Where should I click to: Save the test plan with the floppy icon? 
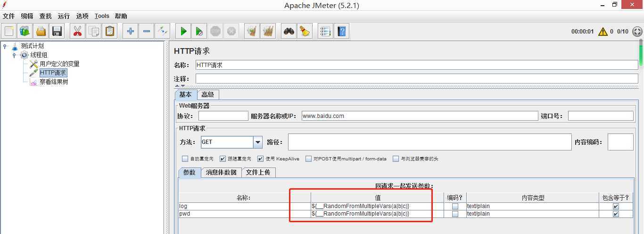pos(57,31)
